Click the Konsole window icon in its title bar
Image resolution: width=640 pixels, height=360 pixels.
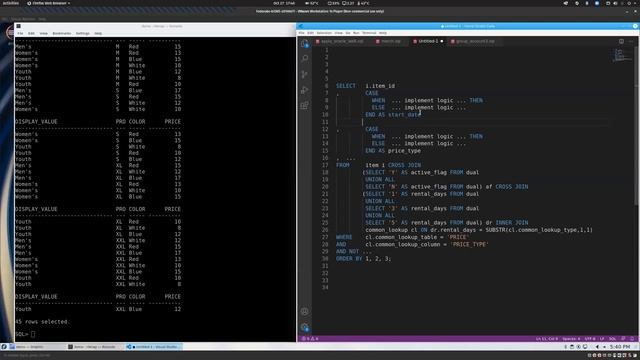pos(18,26)
